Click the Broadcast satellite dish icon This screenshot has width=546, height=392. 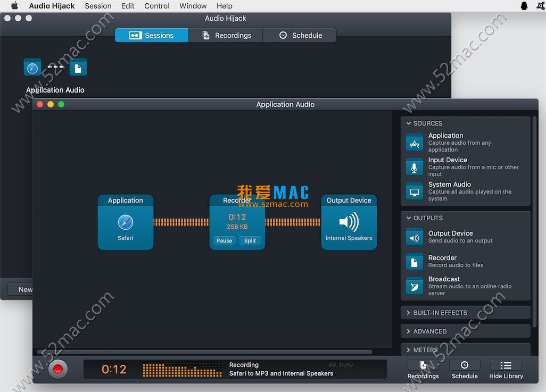(x=414, y=287)
